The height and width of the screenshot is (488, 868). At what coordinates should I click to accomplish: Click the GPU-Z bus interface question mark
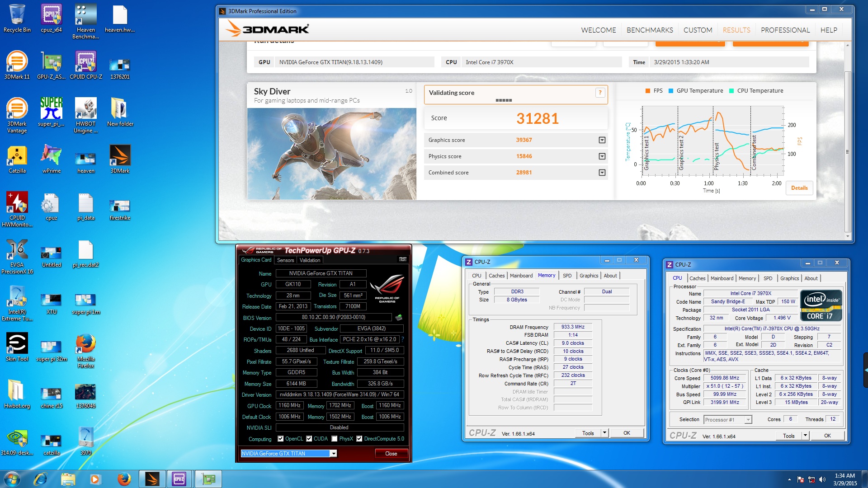[402, 339]
